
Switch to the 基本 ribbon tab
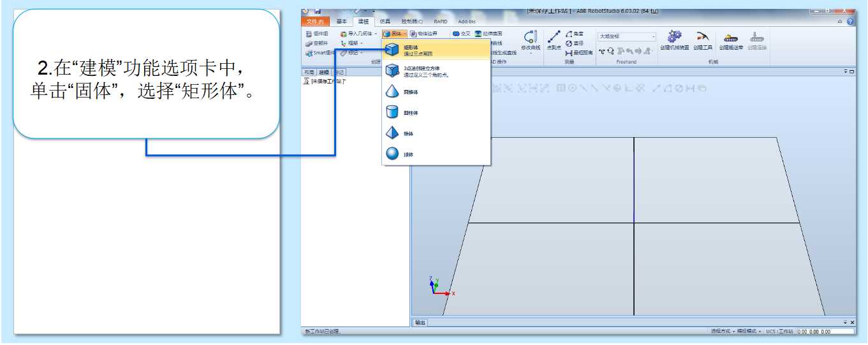coord(342,22)
